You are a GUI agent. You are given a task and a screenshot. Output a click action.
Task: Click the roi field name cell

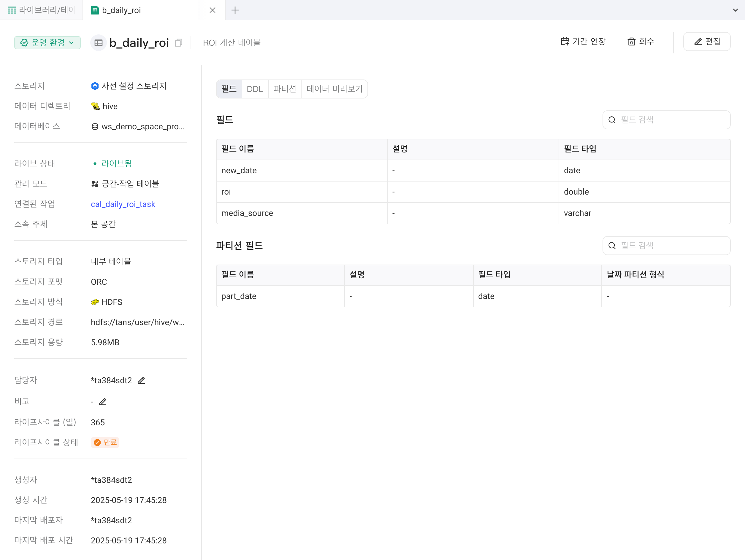coord(302,192)
